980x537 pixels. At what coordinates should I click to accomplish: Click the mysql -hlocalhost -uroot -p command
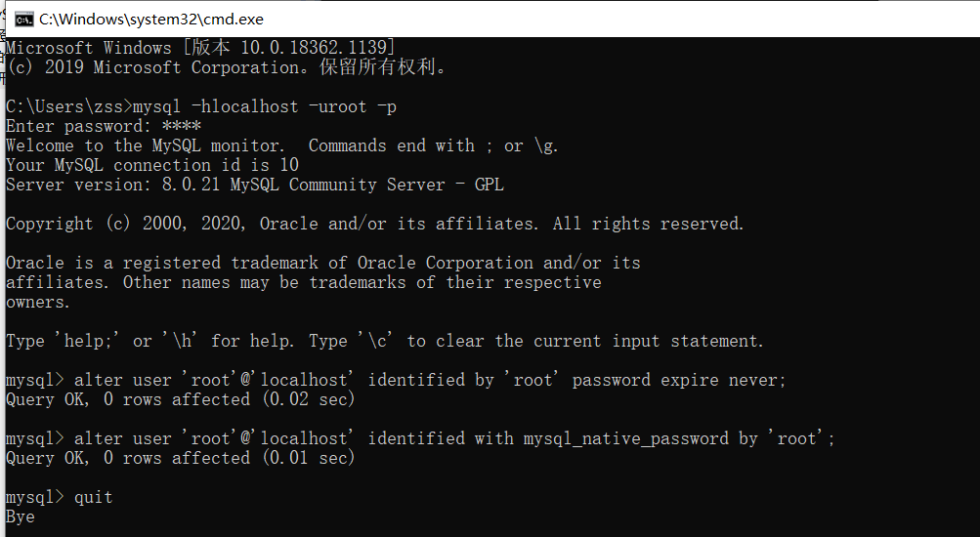[264, 106]
